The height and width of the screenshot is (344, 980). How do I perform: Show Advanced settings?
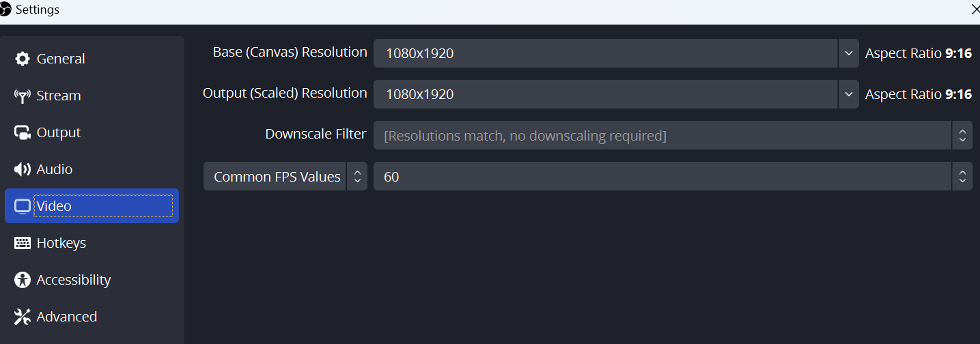point(92,317)
